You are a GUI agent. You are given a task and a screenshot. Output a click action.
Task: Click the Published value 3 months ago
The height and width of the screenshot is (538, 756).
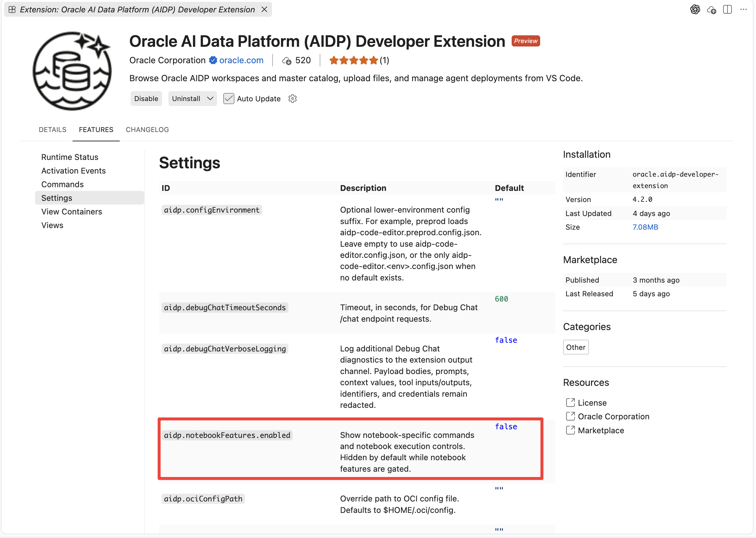(656, 280)
